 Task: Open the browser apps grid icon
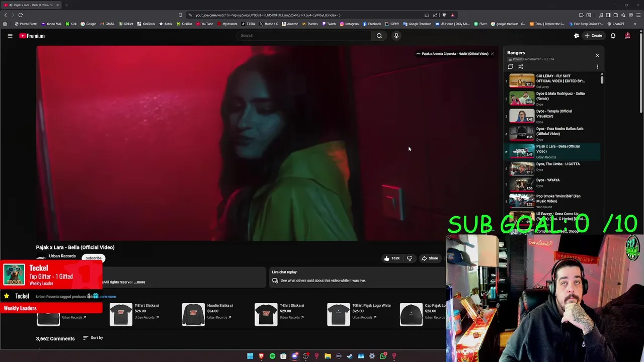click(x=5, y=24)
